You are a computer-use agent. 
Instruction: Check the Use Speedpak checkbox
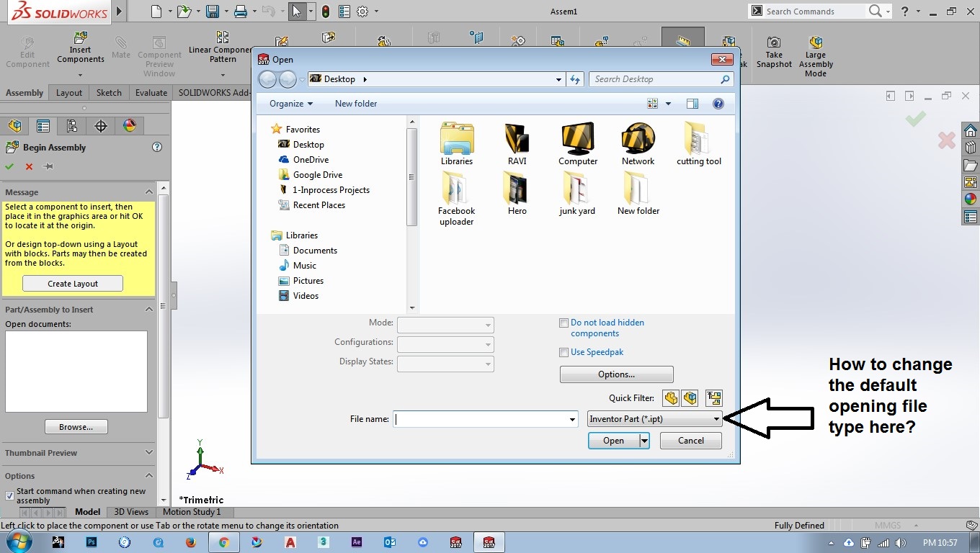[564, 353]
